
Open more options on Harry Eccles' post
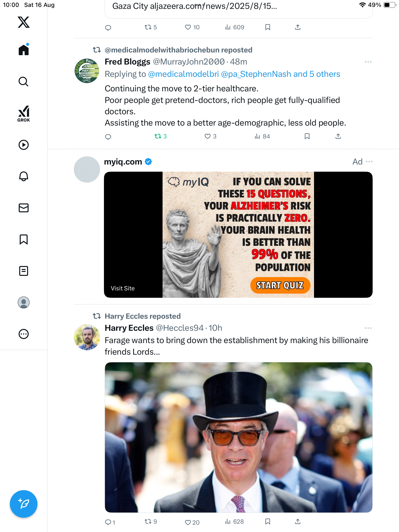pos(368,328)
